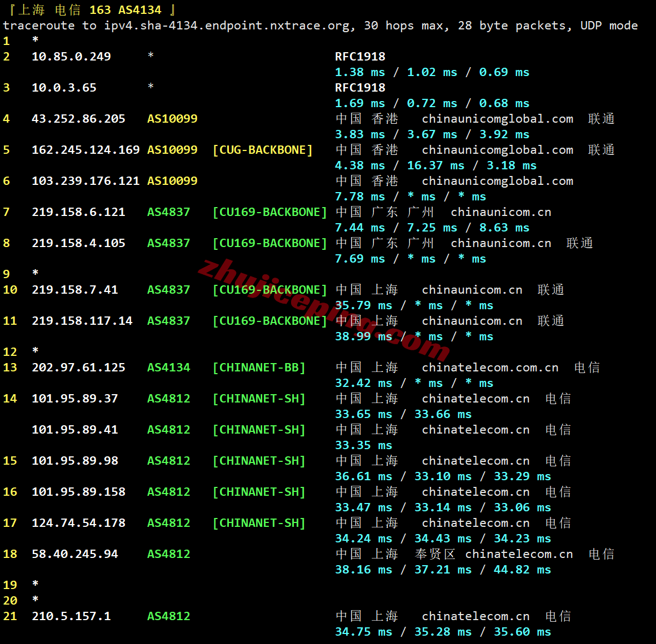Click hop number 9
The width and height of the screenshot is (656, 644).
tap(6, 274)
